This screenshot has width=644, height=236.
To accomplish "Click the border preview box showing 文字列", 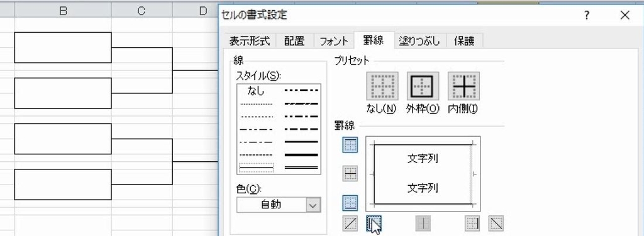I will point(423,174).
